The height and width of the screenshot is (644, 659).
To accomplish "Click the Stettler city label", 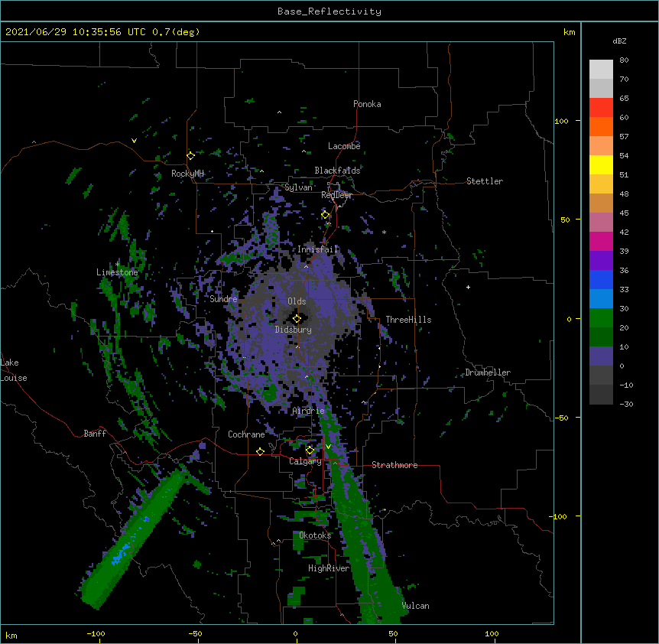I will tap(485, 181).
